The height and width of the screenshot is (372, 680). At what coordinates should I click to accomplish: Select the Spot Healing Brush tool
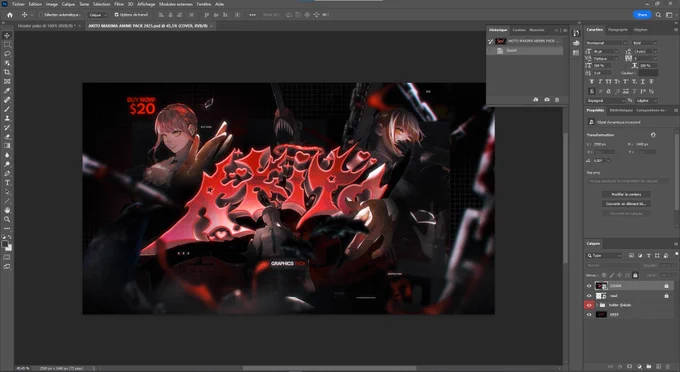click(x=7, y=100)
